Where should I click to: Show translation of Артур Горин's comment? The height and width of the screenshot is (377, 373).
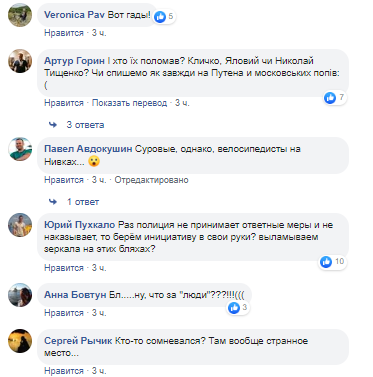click(129, 103)
